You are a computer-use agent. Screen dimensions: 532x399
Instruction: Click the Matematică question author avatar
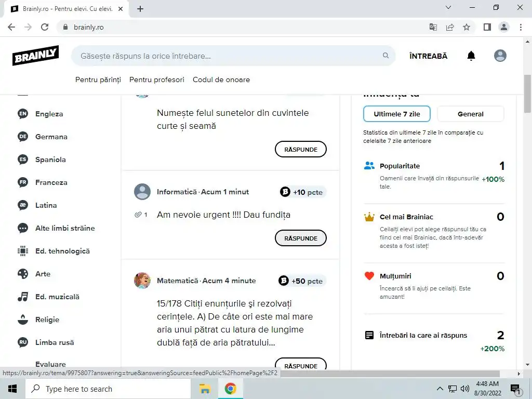142,281
